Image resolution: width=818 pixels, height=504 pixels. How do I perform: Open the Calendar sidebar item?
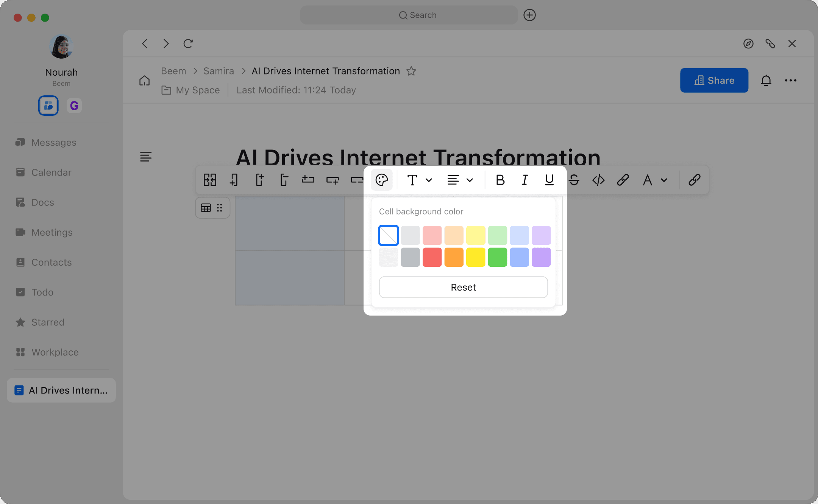[x=51, y=173]
